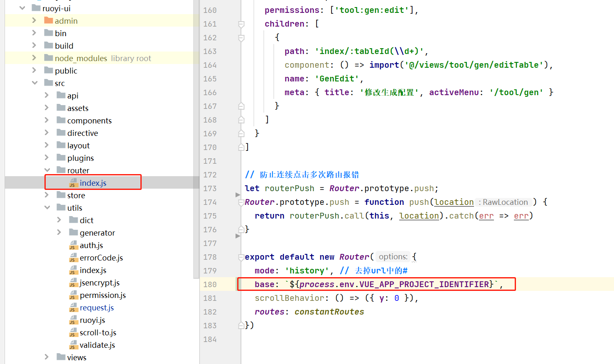Fold the code block at line 161
The height and width of the screenshot is (364, 614).
tap(241, 24)
